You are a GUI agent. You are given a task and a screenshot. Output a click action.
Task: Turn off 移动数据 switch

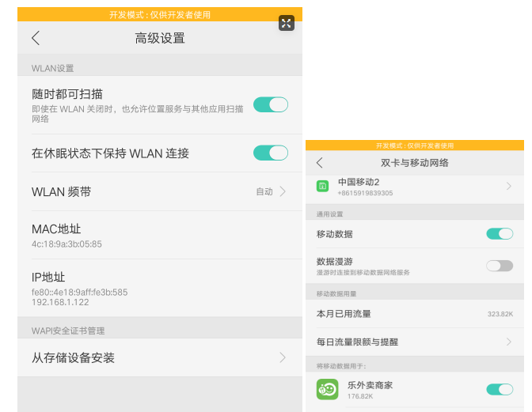pos(500,233)
